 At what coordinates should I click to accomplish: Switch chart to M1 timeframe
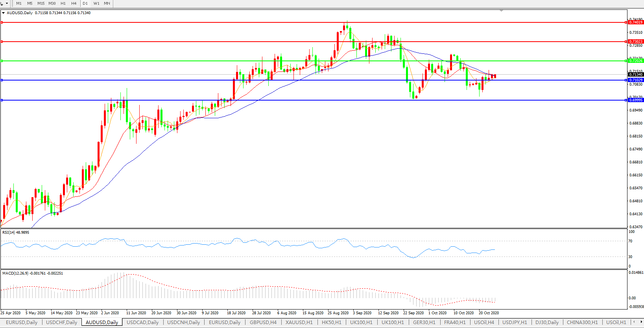[19, 4]
